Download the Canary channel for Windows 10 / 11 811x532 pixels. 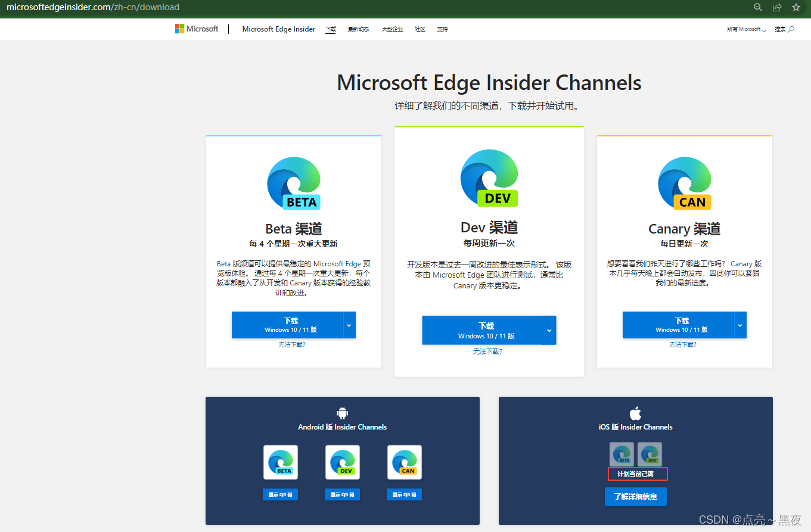(x=678, y=325)
